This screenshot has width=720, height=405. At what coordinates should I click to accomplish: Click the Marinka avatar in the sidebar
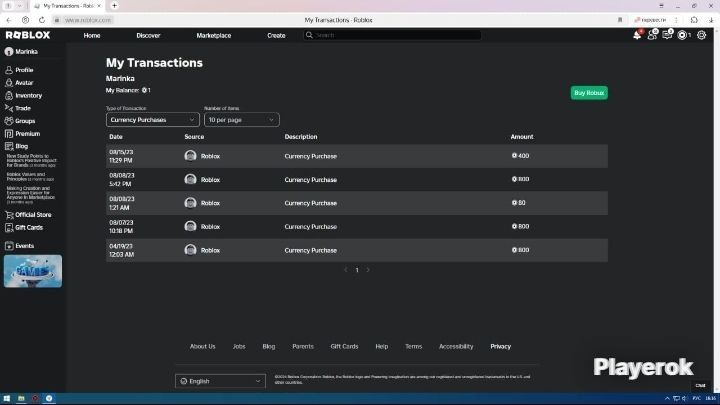click(x=9, y=51)
